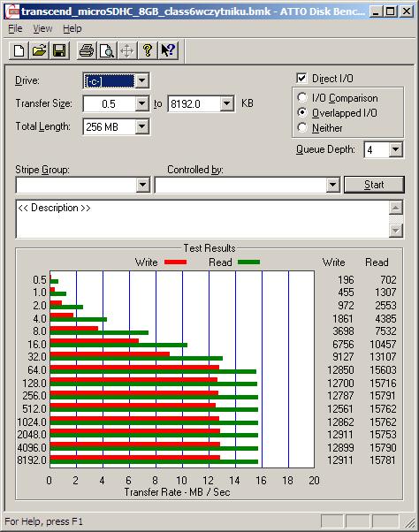Select the I/O Comparison radio button
The height and width of the screenshot is (532, 419).
pyautogui.click(x=302, y=98)
